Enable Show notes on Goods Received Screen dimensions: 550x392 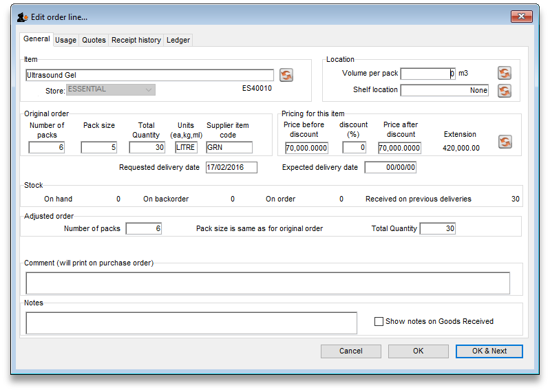[379, 321]
